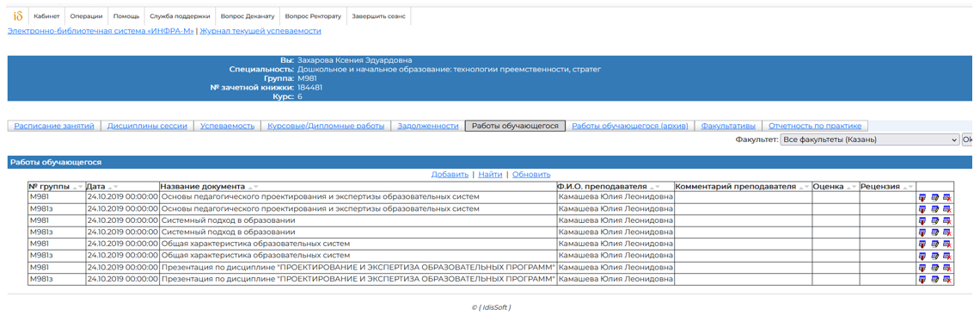Sort by Название документа column arrows
This screenshot has width=980, height=322.
click(x=253, y=188)
